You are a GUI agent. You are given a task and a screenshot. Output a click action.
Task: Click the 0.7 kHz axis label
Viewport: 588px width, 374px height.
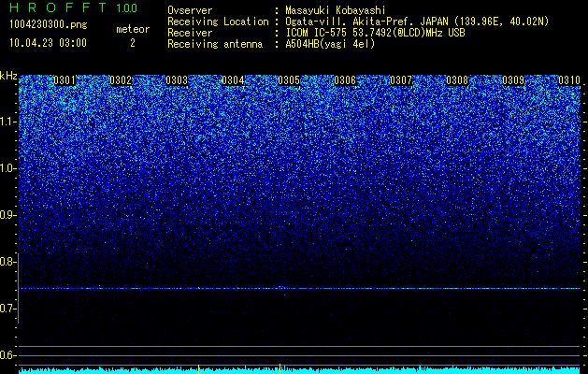coord(8,309)
